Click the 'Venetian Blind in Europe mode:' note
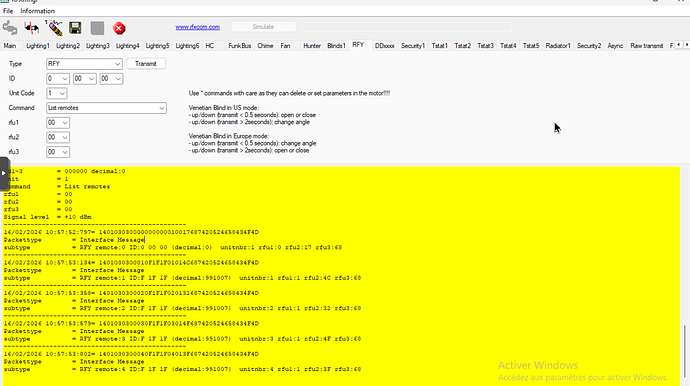This screenshot has height=386, width=690. point(228,136)
